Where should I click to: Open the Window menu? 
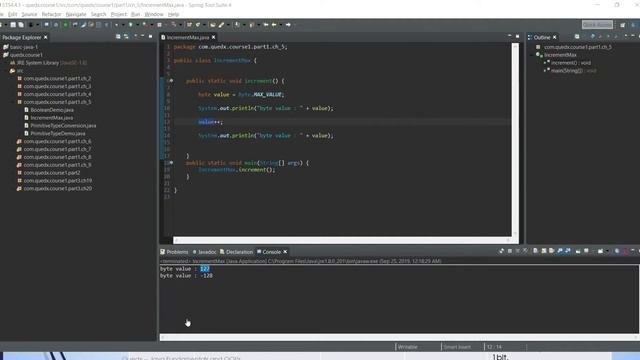point(154,14)
